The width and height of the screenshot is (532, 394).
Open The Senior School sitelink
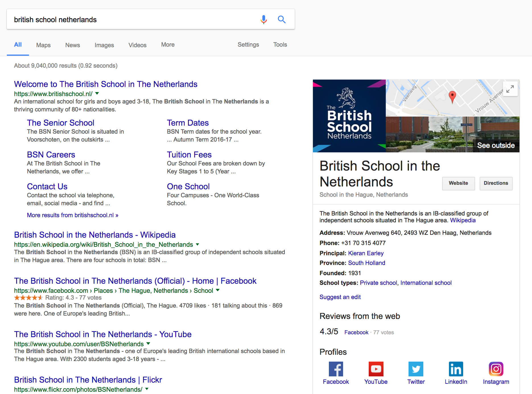click(61, 123)
